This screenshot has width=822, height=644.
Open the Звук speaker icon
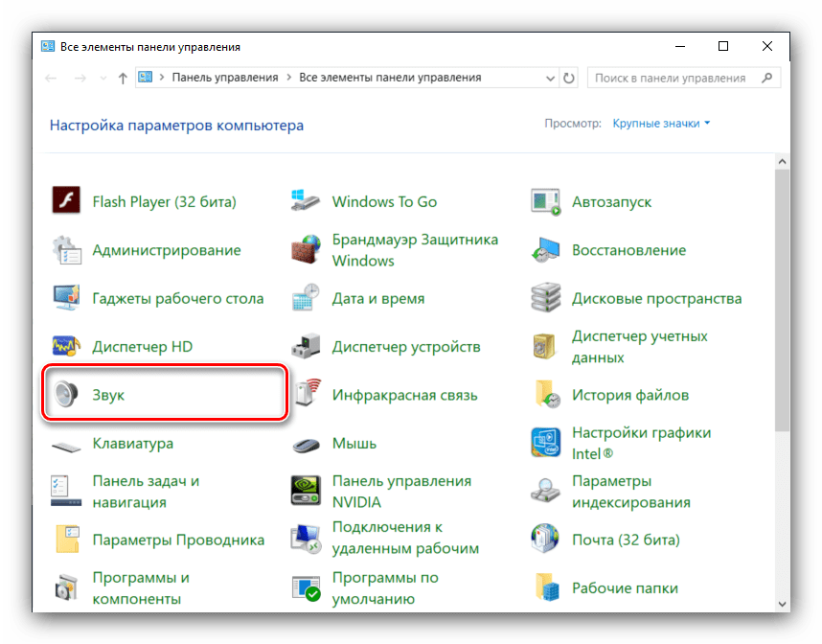tap(66, 394)
